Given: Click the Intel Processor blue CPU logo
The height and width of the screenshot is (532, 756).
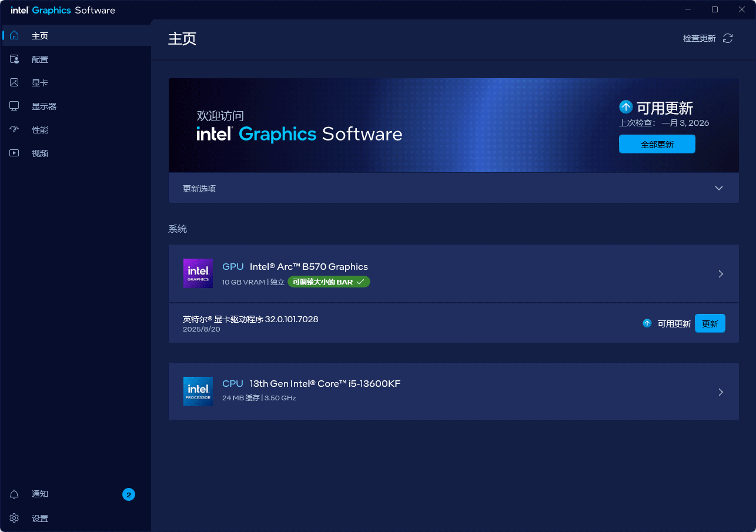Looking at the screenshot, I should (198, 392).
